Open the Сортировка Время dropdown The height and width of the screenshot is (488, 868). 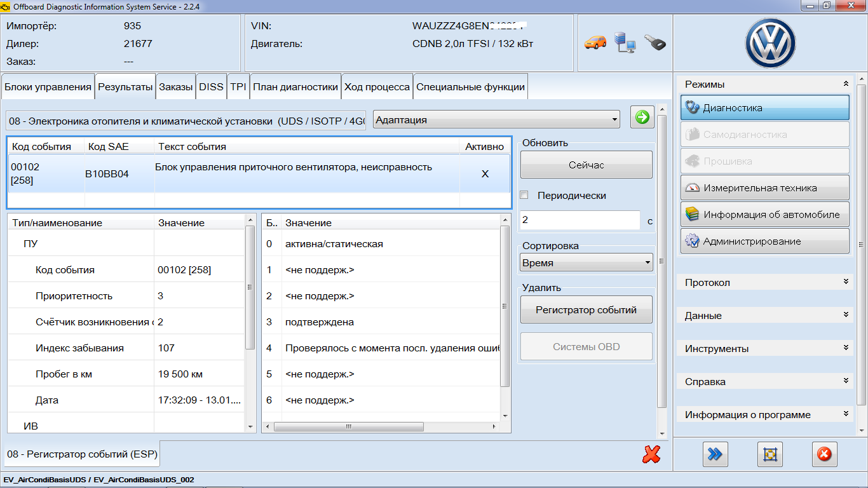point(586,262)
